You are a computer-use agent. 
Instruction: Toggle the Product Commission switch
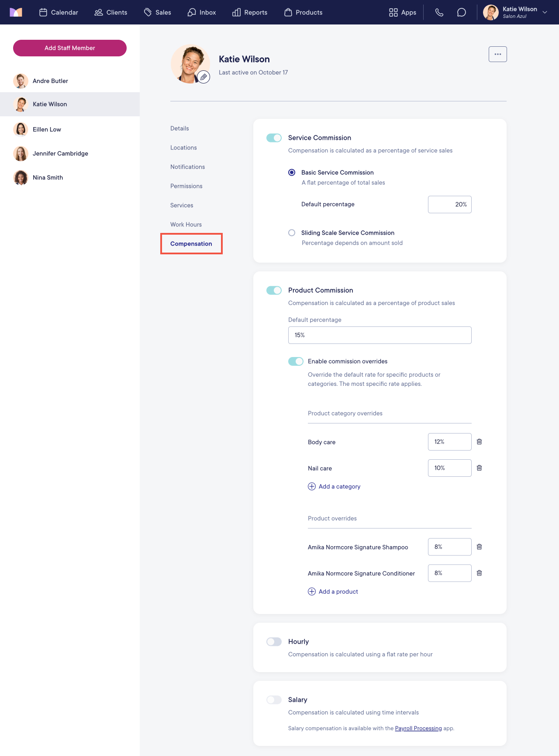274,290
